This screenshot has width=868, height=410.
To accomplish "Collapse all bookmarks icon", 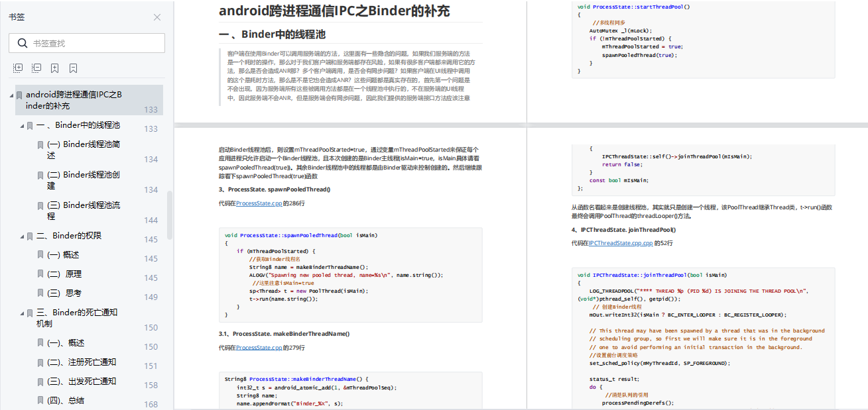I will (x=36, y=68).
